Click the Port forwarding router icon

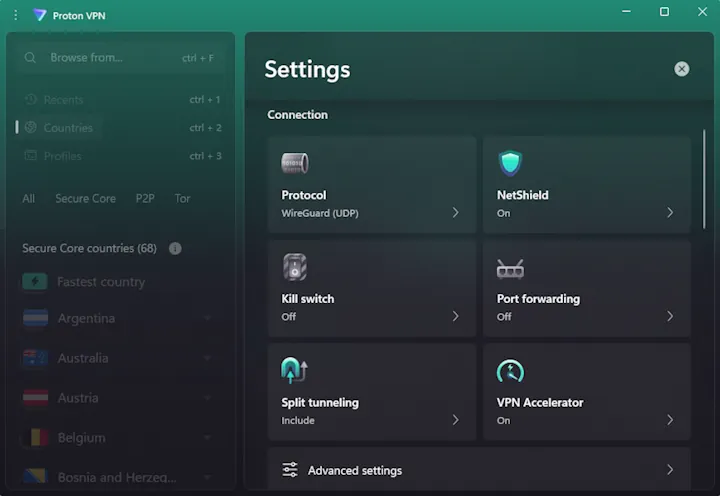510,269
